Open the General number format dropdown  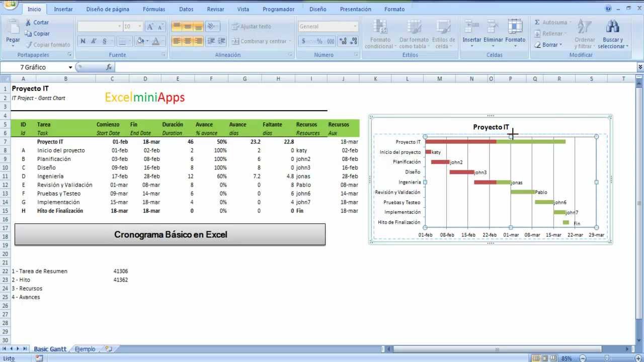pyautogui.click(x=355, y=27)
